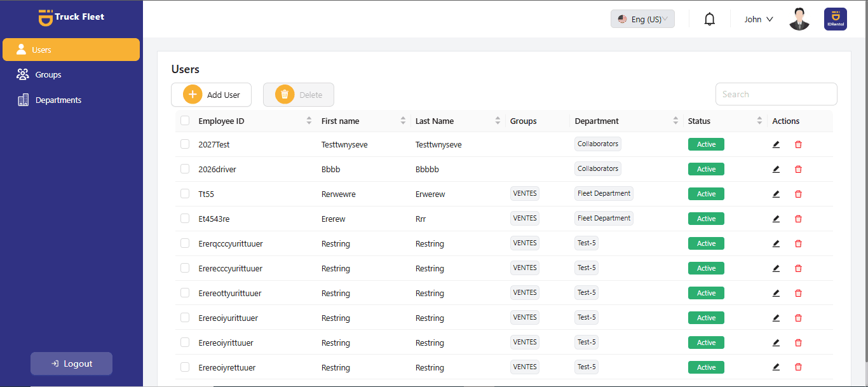Image resolution: width=868 pixels, height=387 pixels.
Task: Click the Truck Fleet logo
Action: click(x=71, y=17)
